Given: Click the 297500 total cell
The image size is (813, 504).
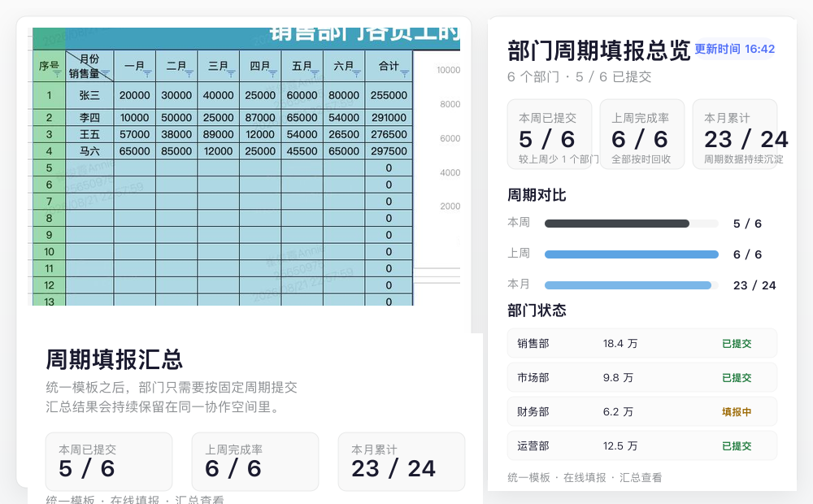Looking at the screenshot, I should (x=389, y=151).
